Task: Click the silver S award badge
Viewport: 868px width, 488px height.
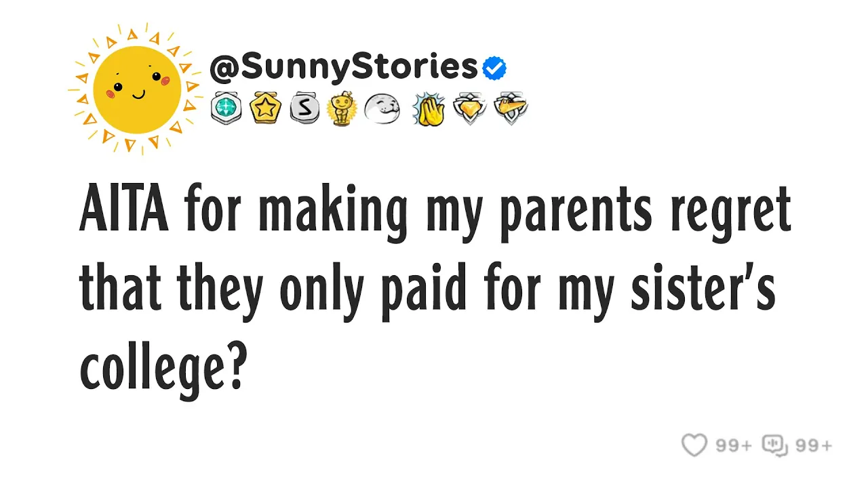Action: point(304,108)
